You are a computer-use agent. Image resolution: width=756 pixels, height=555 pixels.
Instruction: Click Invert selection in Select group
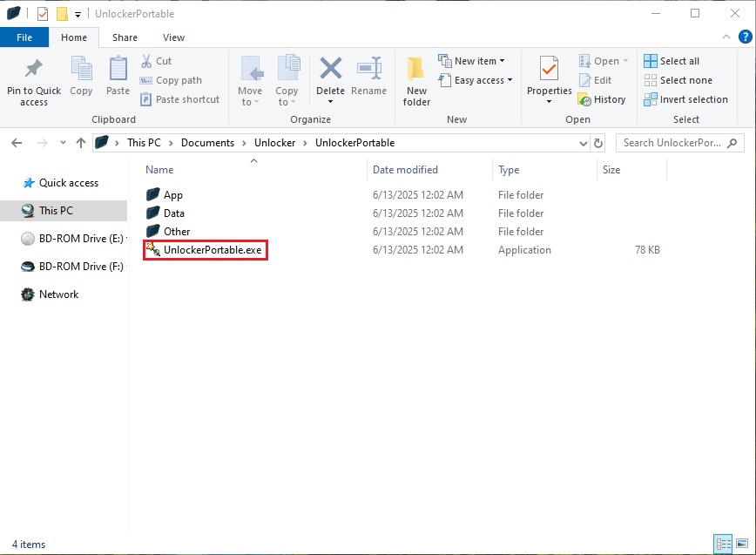coord(685,99)
